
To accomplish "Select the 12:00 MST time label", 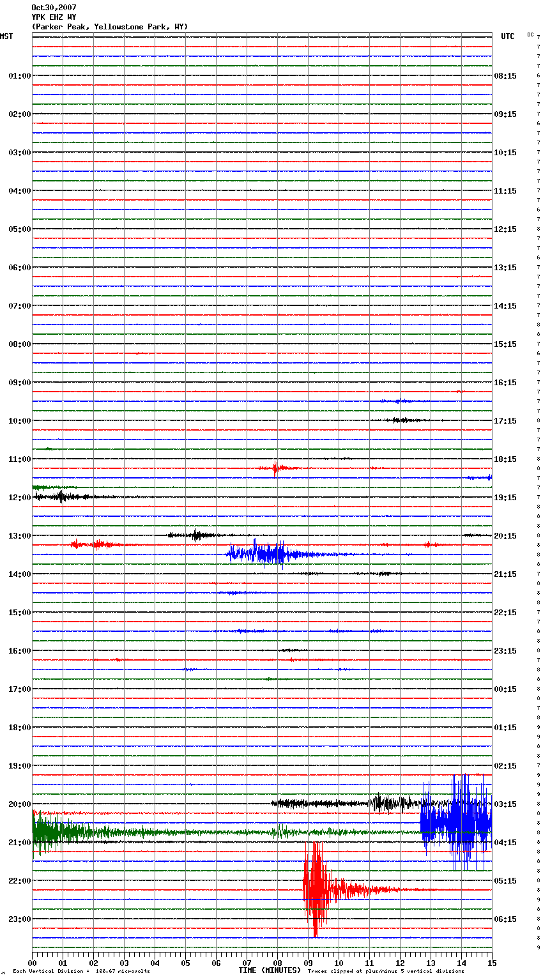I will pos(20,498).
